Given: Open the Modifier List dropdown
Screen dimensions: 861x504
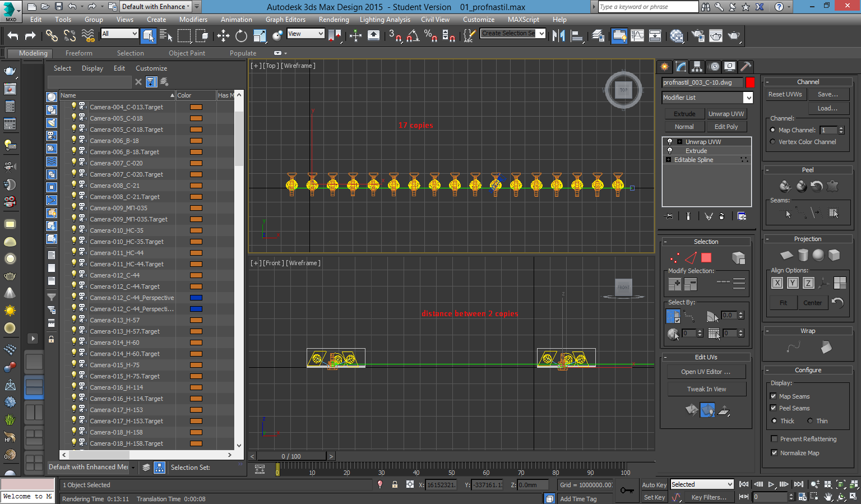Looking at the screenshot, I should (x=748, y=98).
